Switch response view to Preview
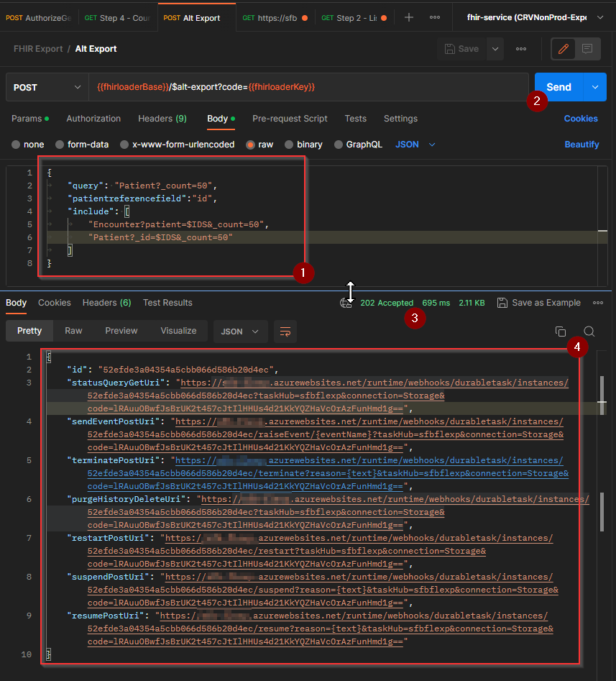This screenshot has width=616, height=681. coord(121,331)
